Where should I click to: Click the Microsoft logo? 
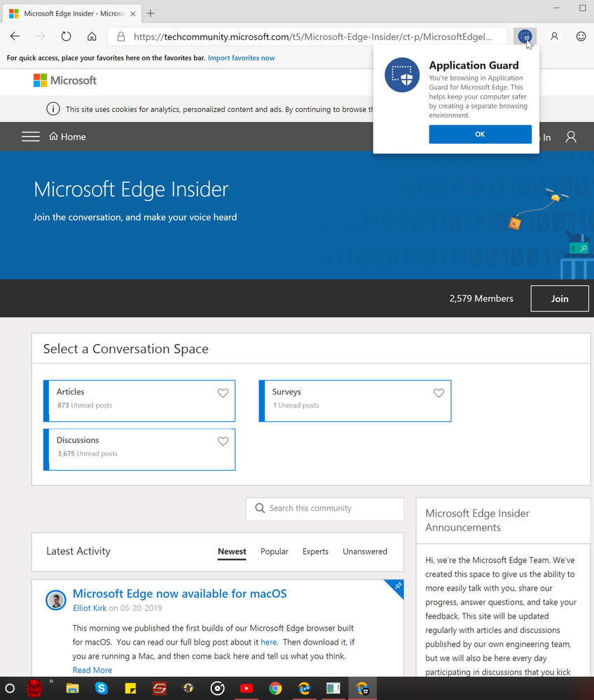[65, 81]
